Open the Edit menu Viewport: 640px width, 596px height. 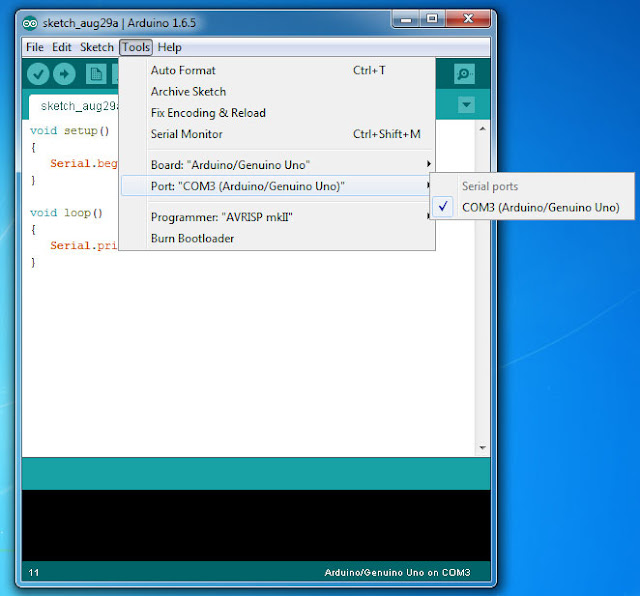click(62, 47)
